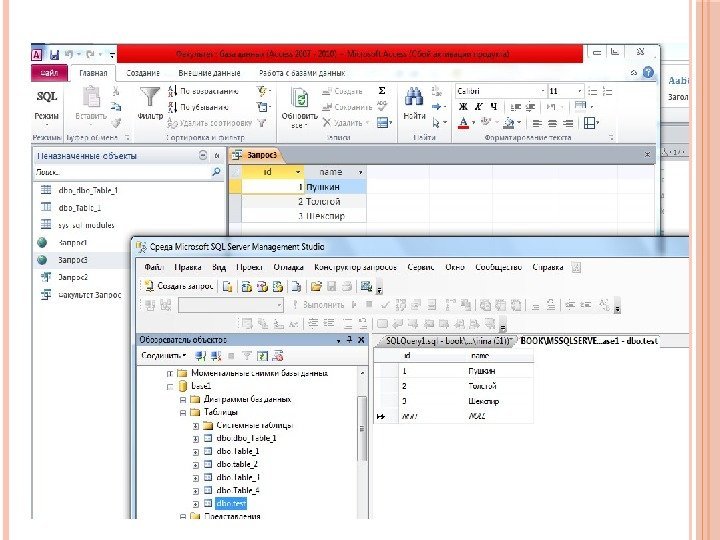Toggle pin on Обозреватель объектов panel
Screen dimensions: 720x540
pos(349,340)
